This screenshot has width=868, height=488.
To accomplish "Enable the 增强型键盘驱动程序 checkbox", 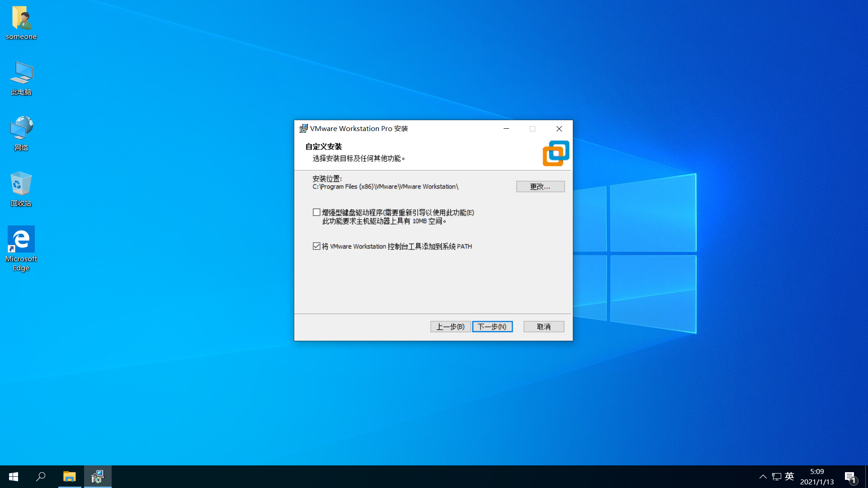I will tap(316, 212).
